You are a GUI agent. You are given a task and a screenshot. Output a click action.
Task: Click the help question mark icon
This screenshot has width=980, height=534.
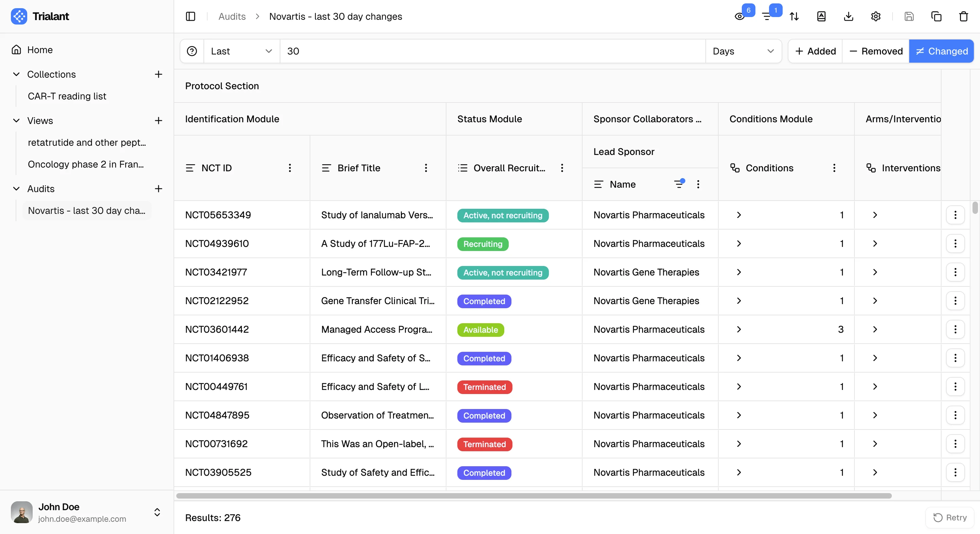click(192, 51)
